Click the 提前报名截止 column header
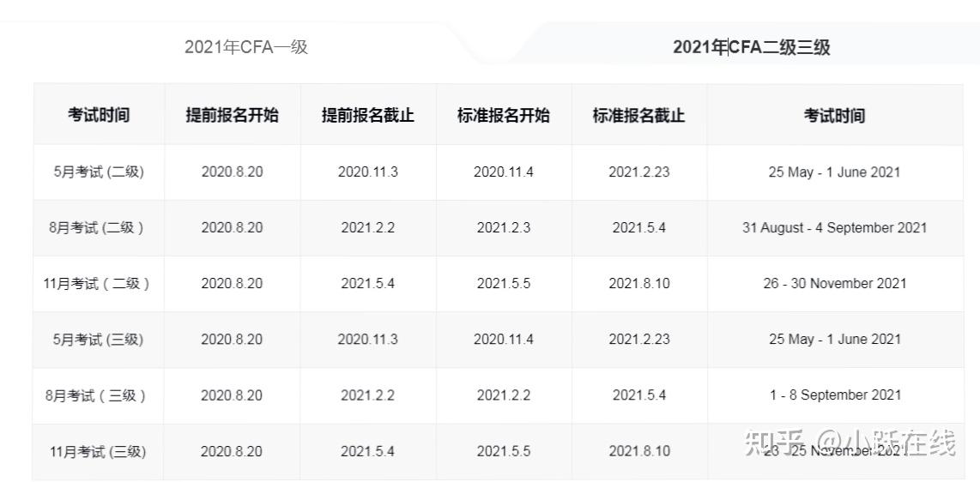The width and height of the screenshot is (980, 482). [x=368, y=116]
